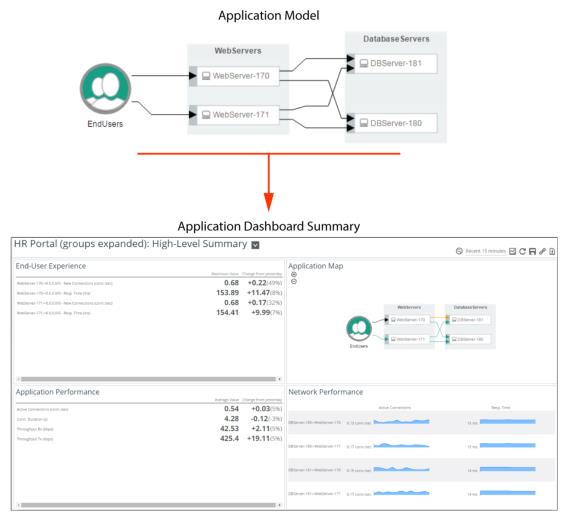Click the save dashboard floppy icon

coord(532,251)
